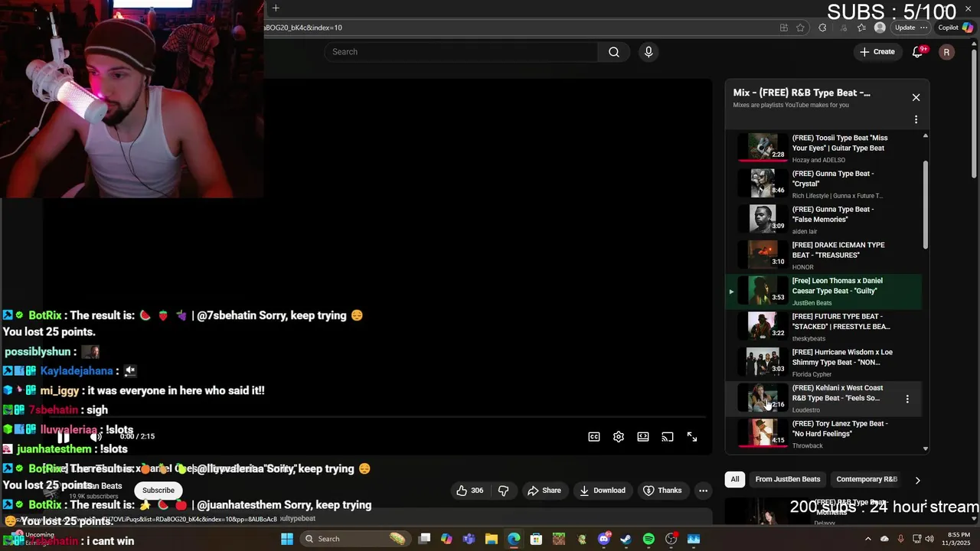
Task: Click the Edge Update button
Action: click(x=905, y=28)
